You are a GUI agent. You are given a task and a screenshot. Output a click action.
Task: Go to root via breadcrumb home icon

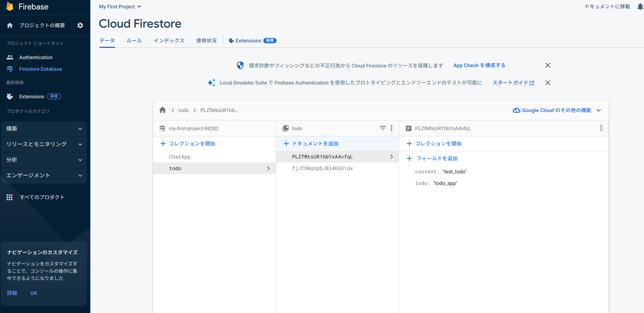163,110
